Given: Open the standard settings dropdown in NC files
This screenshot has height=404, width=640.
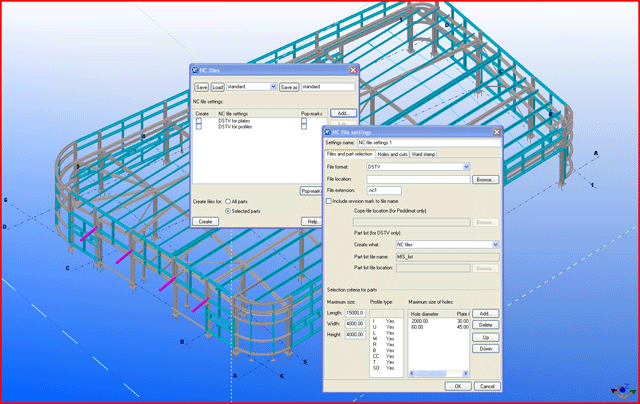Looking at the screenshot, I should (273, 87).
